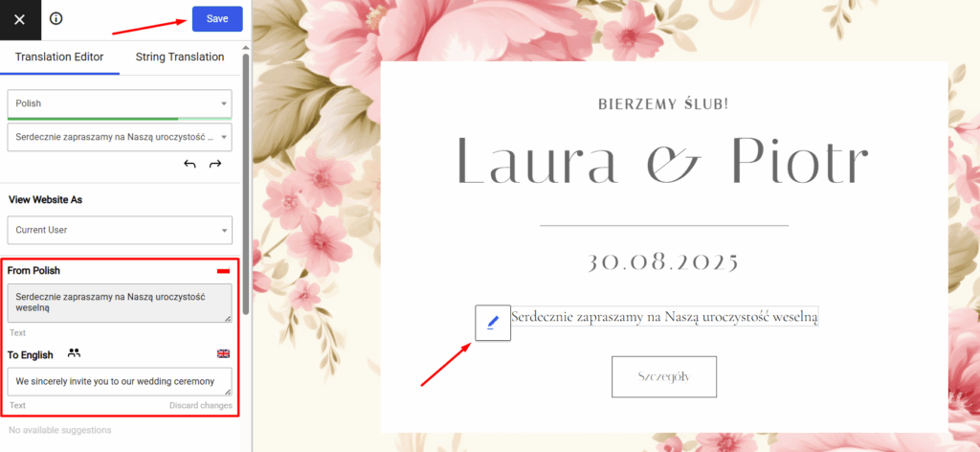Click the UK flag icon
The image size is (980, 452).
224,354
